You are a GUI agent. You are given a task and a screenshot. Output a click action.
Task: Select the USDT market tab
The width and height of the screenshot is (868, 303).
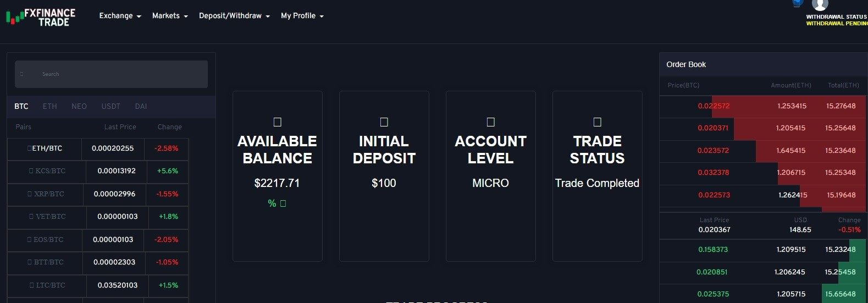(110, 106)
